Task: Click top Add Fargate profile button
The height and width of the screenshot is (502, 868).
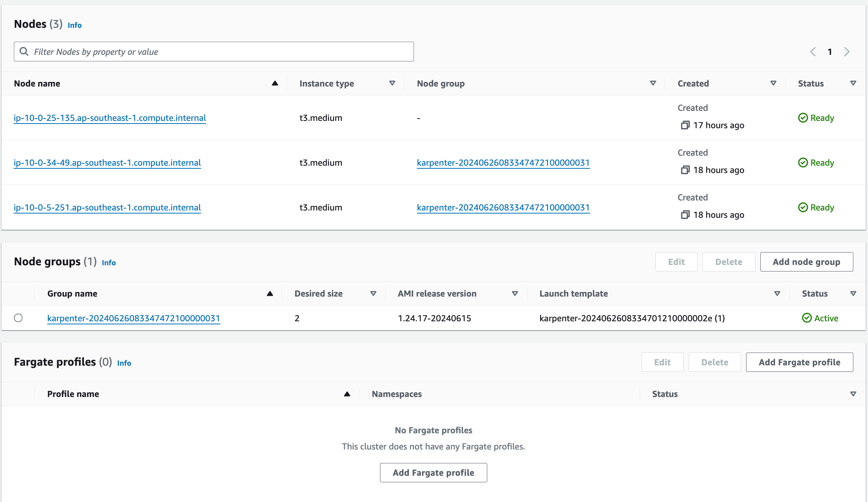Action: 799,362
